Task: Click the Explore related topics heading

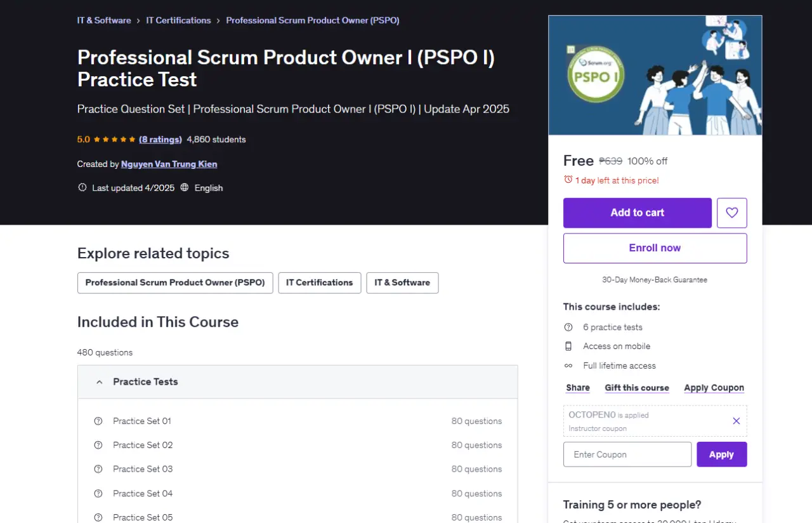Action: (x=154, y=253)
